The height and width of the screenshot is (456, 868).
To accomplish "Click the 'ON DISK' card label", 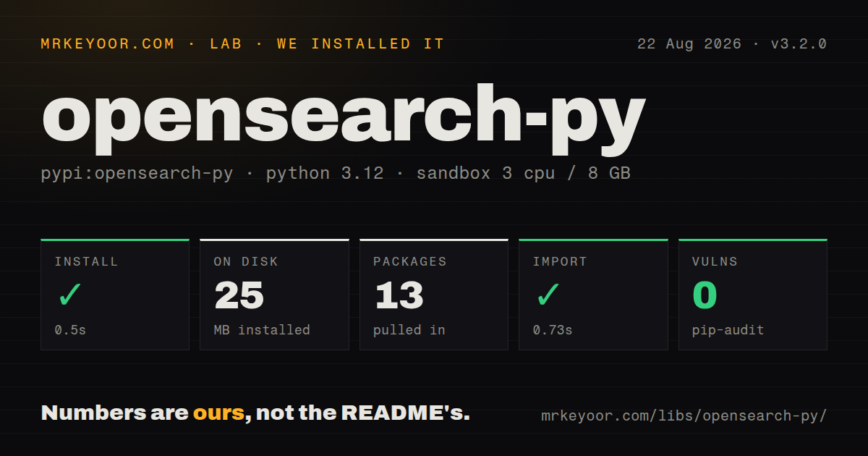I will click(x=246, y=262).
